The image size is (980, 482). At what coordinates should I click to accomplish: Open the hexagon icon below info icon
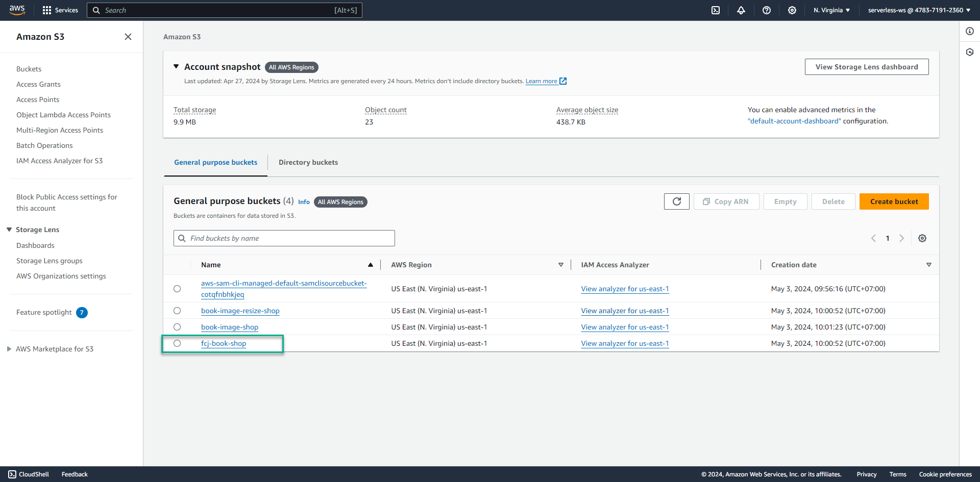[970, 52]
